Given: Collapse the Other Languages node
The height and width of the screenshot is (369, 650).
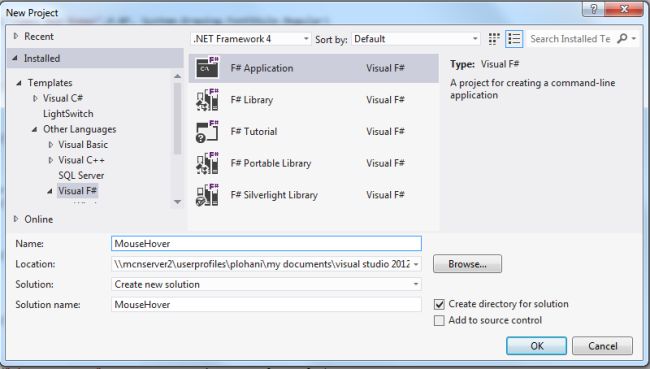Looking at the screenshot, I should point(34,129).
